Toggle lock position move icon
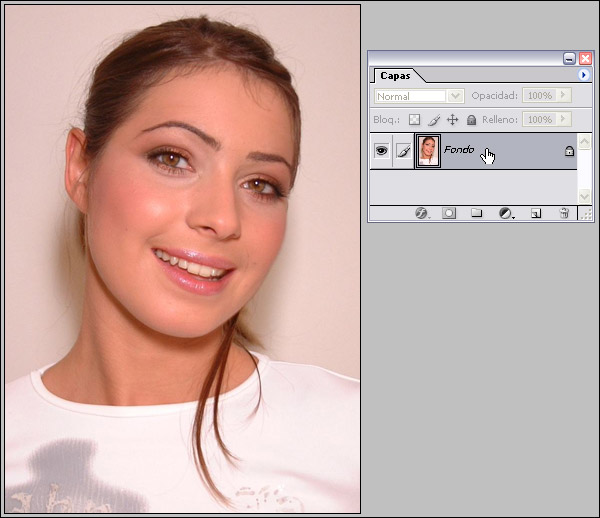 452,119
